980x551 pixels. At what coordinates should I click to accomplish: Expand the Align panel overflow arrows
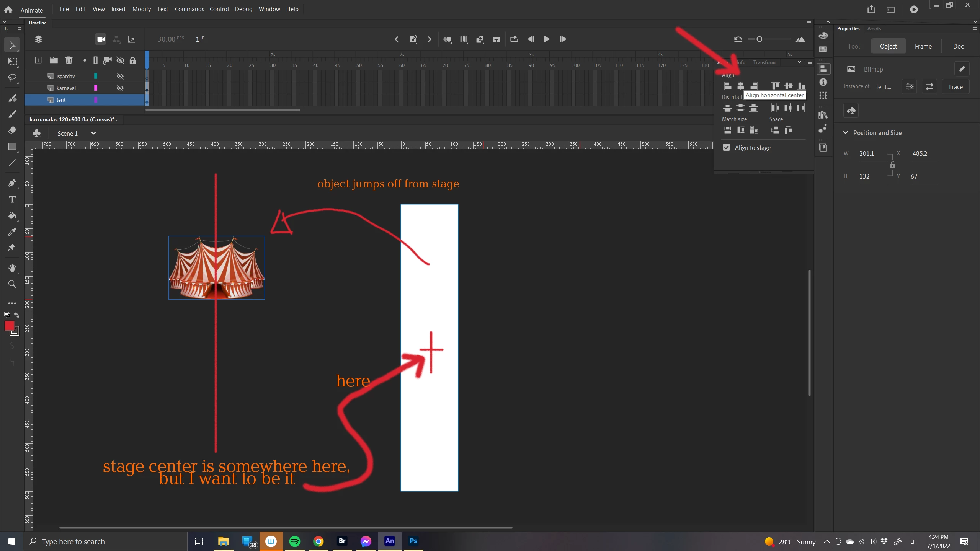click(x=799, y=62)
